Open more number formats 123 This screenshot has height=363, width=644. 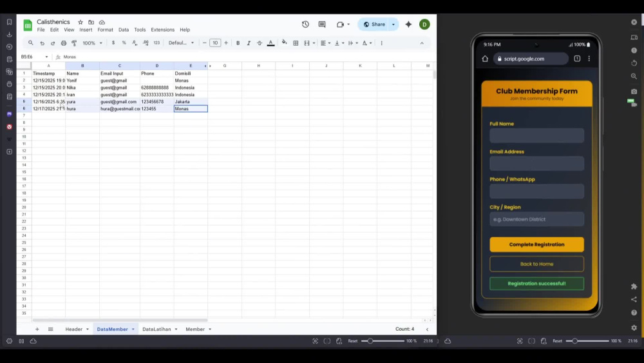(x=156, y=43)
